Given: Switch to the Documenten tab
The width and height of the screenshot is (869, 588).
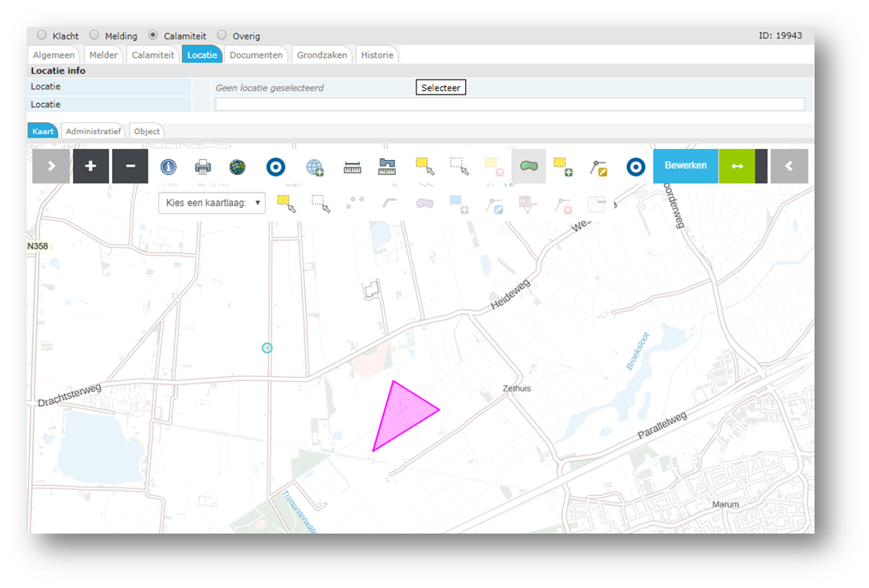Looking at the screenshot, I should pos(256,55).
